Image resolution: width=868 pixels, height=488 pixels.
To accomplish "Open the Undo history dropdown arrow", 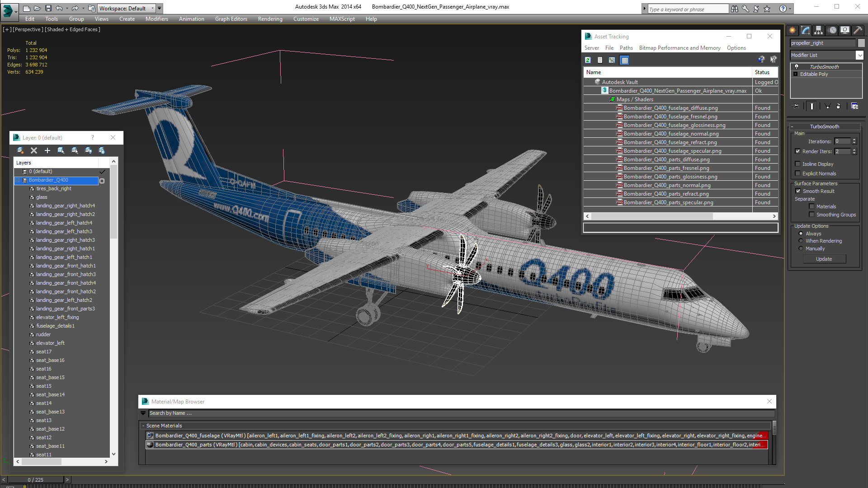I will pyautogui.click(x=67, y=8).
